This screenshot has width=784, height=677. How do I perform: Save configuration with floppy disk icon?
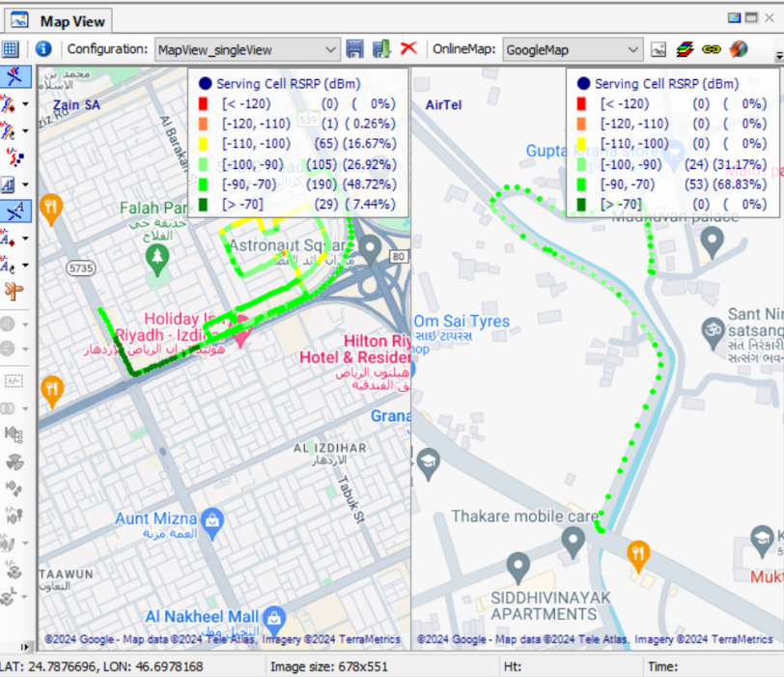[354, 49]
